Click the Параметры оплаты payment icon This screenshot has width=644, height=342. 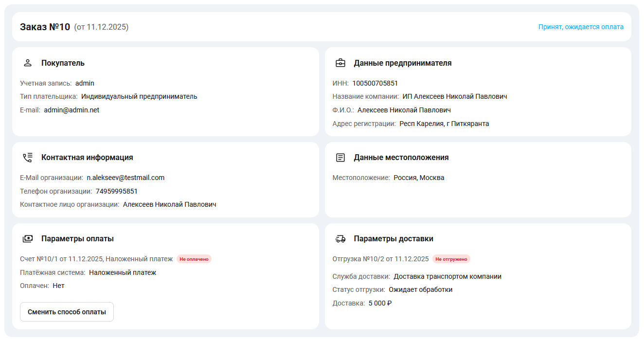(27, 238)
